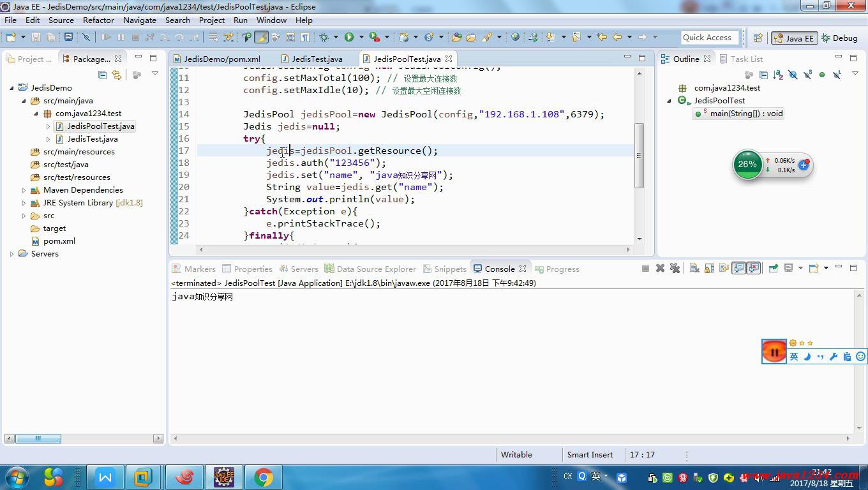Toggle Scroll Lock in the Console
Viewport: 868px width, 490px height.
click(x=709, y=268)
